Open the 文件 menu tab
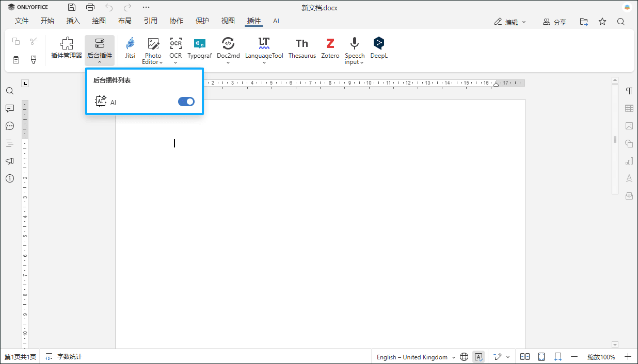 pyautogui.click(x=22, y=21)
